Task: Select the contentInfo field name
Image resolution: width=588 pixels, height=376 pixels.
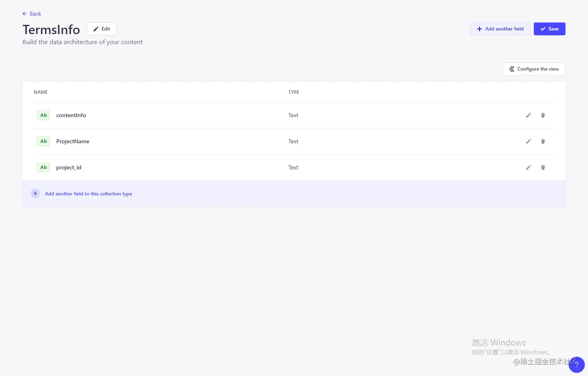Action: pos(71,115)
